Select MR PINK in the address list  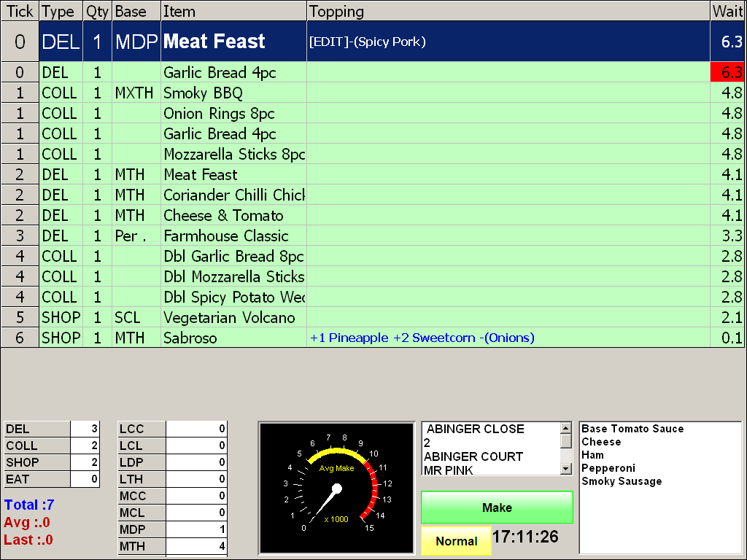point(449,470)
